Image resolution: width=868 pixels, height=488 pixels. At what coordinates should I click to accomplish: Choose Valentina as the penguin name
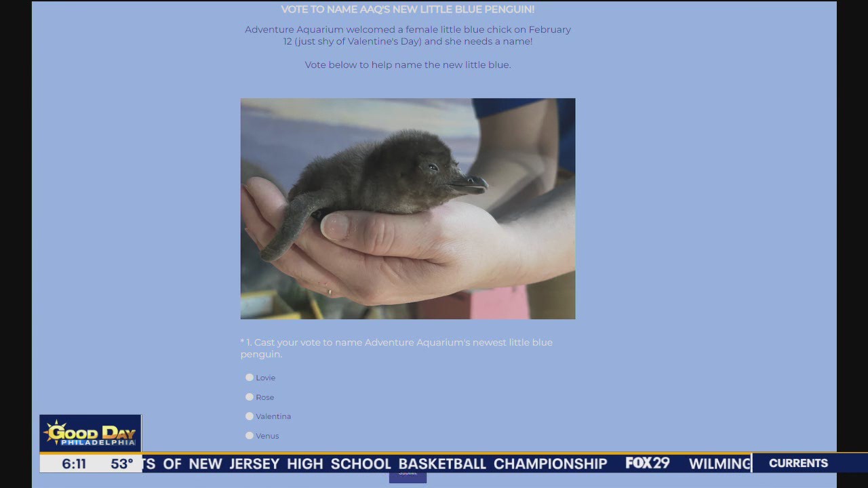tap(250, 416)
